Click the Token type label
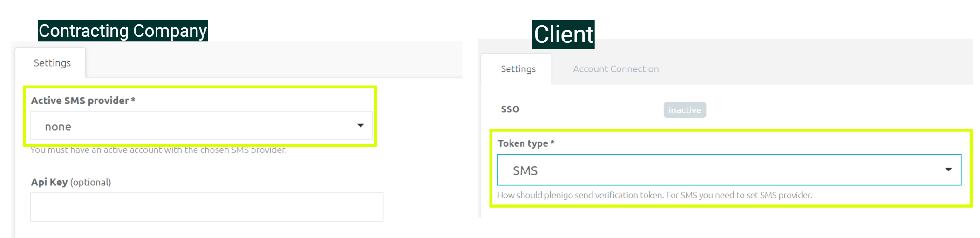Viewport: 980px width, 238px height. (x=526, y=143)
